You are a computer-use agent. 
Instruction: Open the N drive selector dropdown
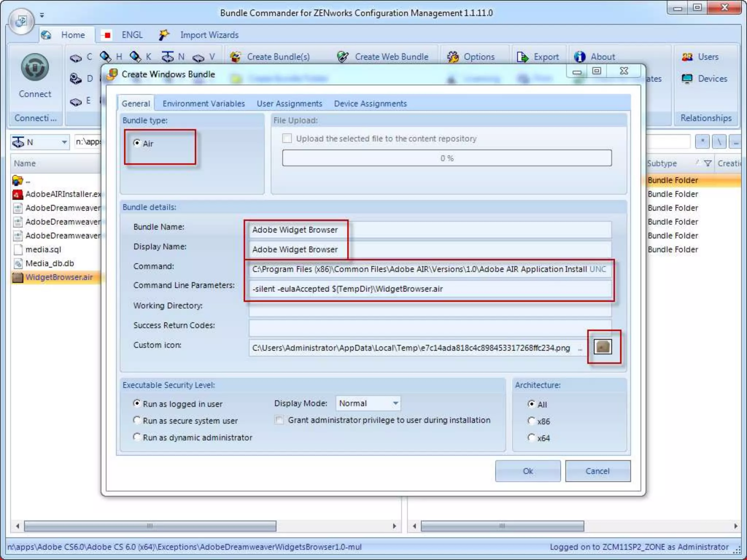click(64, 142)
